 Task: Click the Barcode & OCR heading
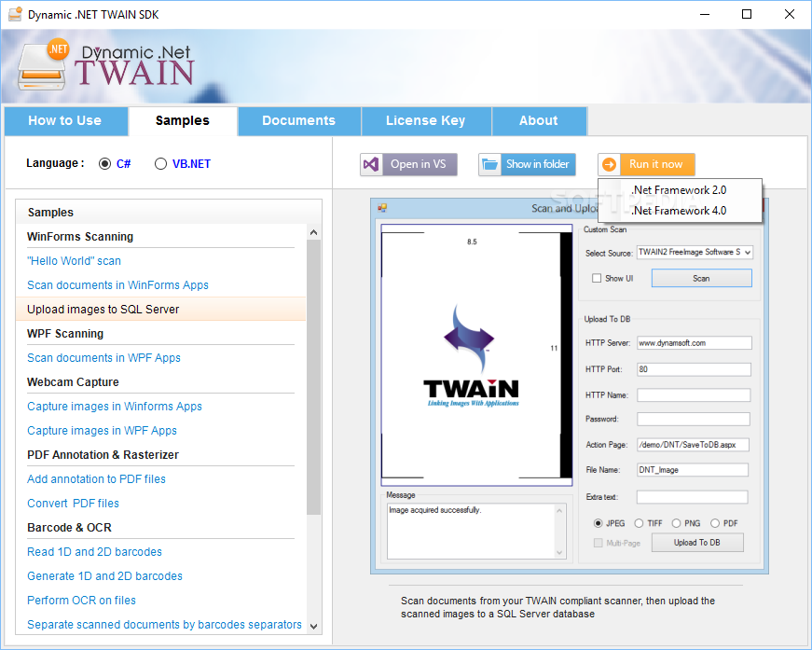69,528
